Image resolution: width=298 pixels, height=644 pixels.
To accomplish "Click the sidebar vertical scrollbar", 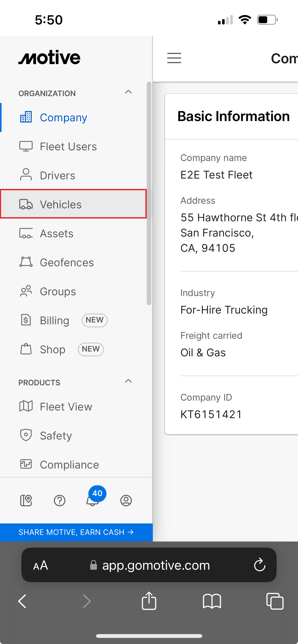I will click(x=149, y=193).
